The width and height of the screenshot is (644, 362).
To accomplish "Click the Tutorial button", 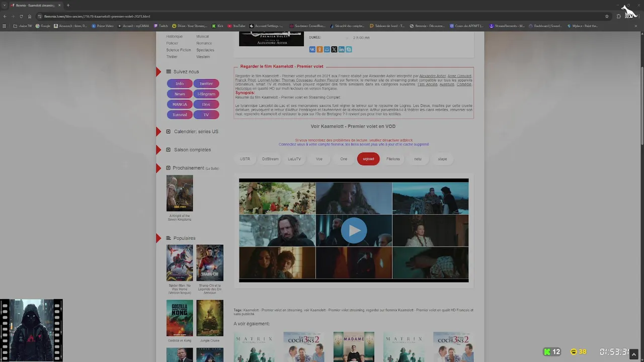I will [x=180, y=115].
